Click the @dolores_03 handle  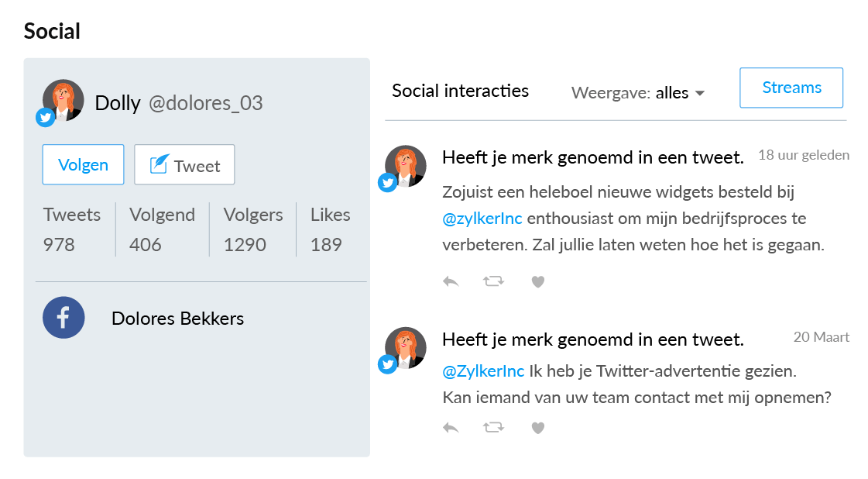[206, 103]
